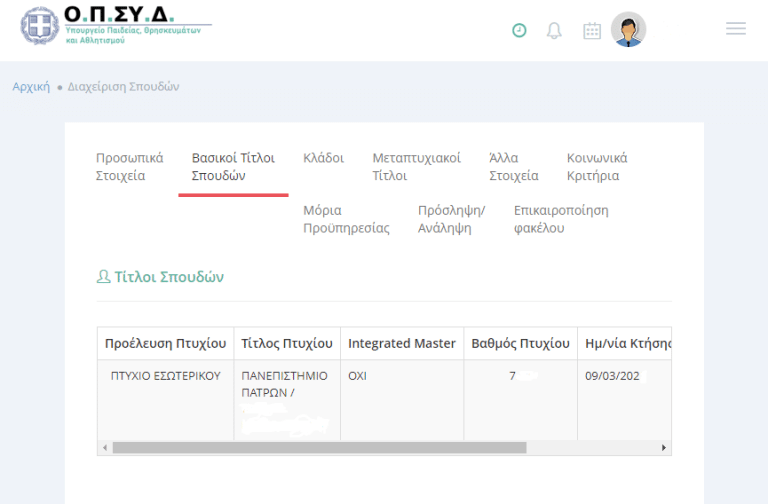Screen dimensions: 768x504
Task: Select the ΠΤΥΧΙΟ ΕΣΩΤΕΡΙΚΟΥ cell
Action: [x=166, y=400]
